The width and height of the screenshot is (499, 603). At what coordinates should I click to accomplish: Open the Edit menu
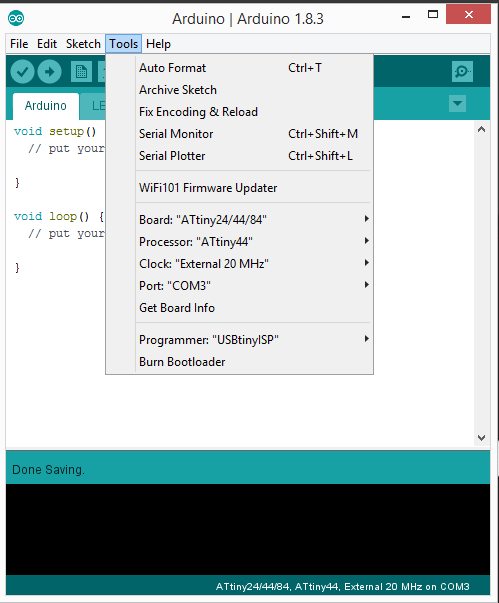click(47, 44)
